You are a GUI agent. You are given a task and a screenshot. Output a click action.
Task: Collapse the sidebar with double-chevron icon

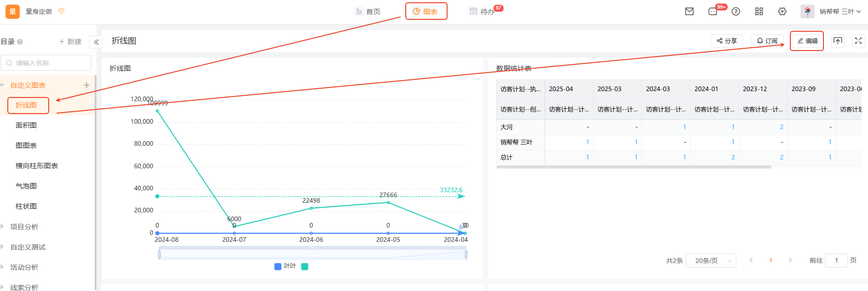coord(96,42)
